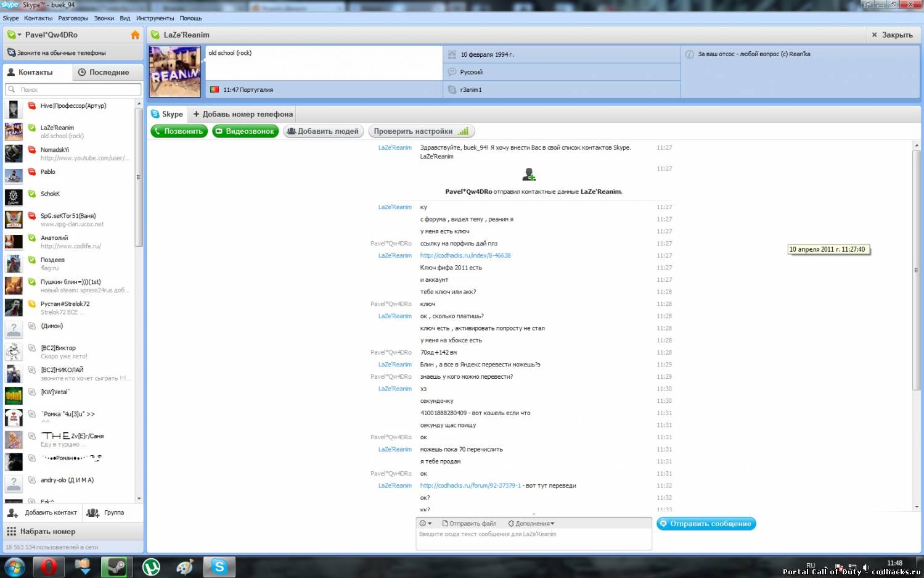Switch to the Последние tab
Screen dimensions: 924x578
tap(108, 72)
